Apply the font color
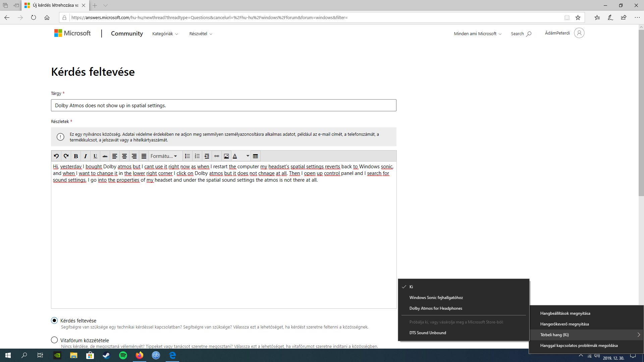The height and width of the screenshot is (362, 644). pos(235,156)
